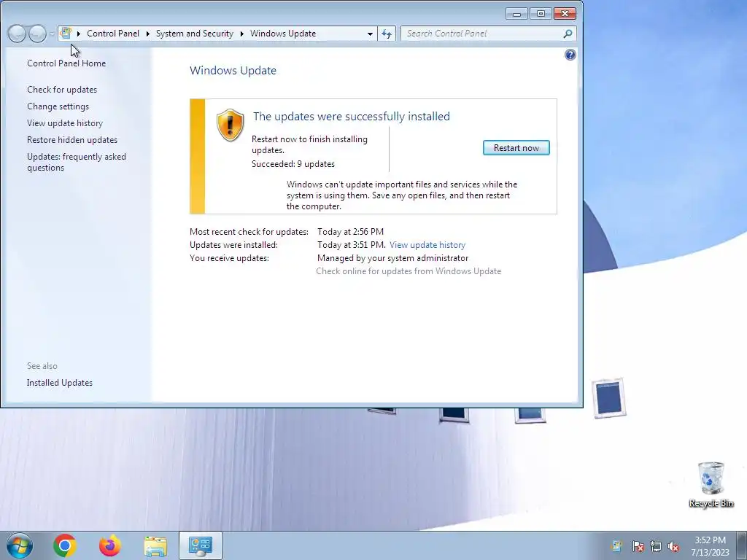Select System and Security breadcrumb segment

(194, 34)
